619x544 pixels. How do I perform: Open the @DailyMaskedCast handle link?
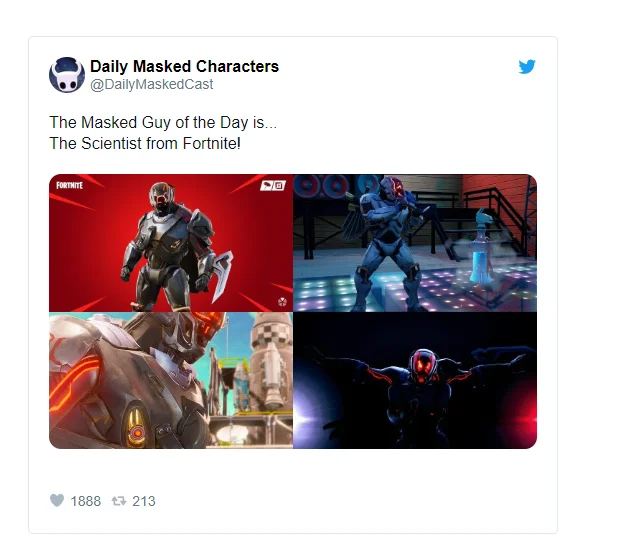(152, 84)
